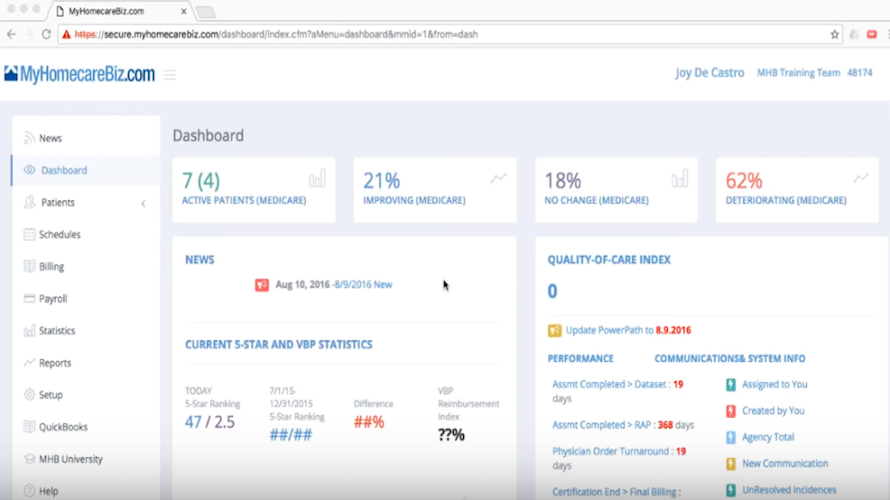This screenshot has width=890, height=500.
Task: Click the trend line icon on Improving card
Action: click(498, 178)
